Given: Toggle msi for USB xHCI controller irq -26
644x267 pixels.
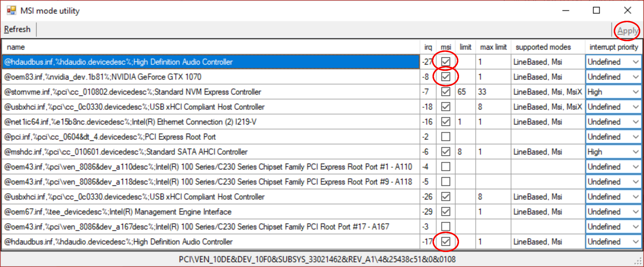Looking at the screenshot, I should (x=445, y=197).
